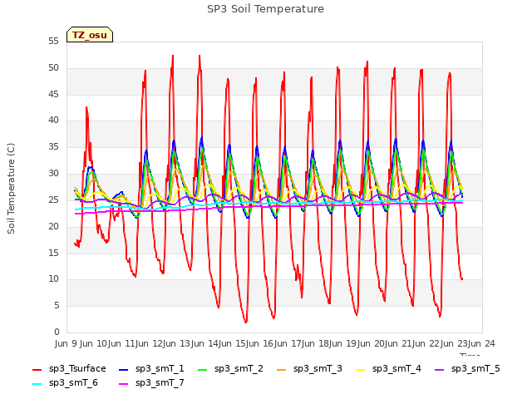Click the sp3_smT_5 legend label
The width and height of the screenshot is (532, 399).
pos(475,369)
